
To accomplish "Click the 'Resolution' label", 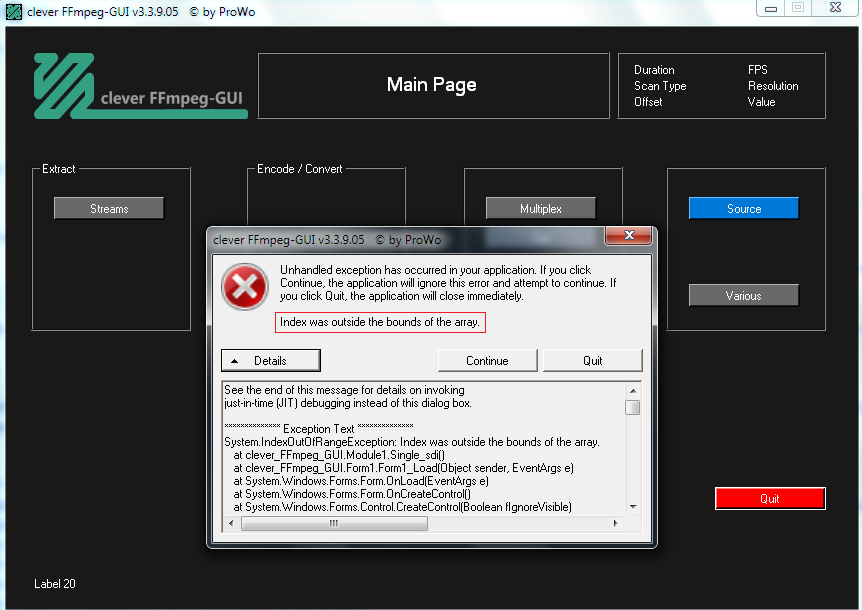I will coord(773,86).
